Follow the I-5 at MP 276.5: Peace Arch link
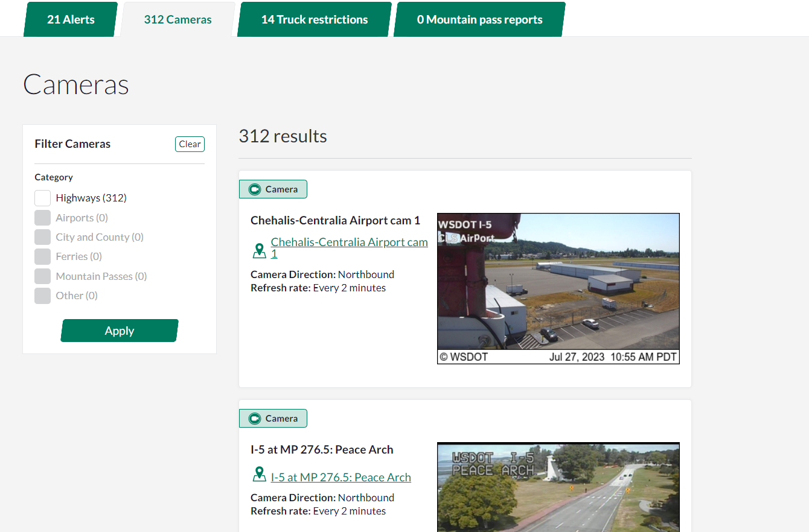The width and height of the screenshot is (809, 532). 341,477
